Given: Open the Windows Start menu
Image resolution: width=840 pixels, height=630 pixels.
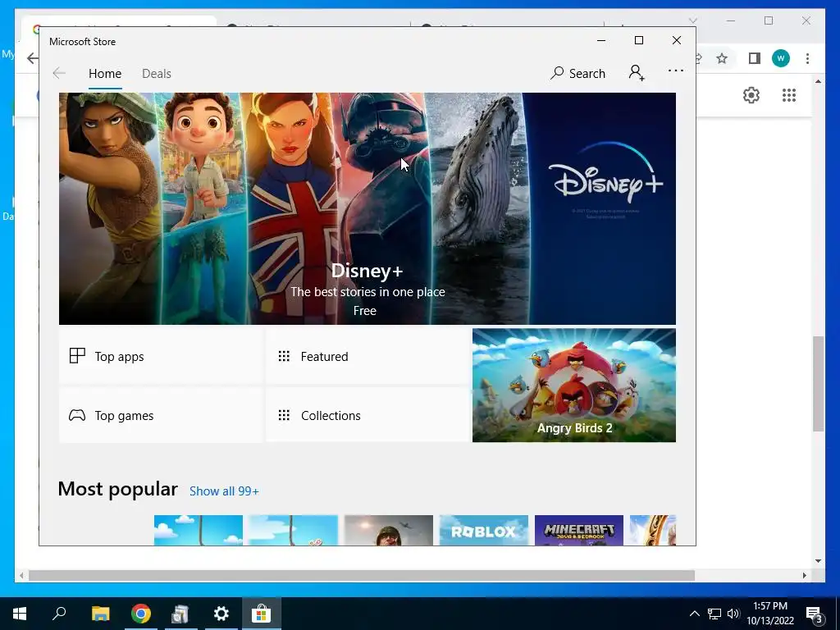Looking at the screenshot, I should click(20, 614).
